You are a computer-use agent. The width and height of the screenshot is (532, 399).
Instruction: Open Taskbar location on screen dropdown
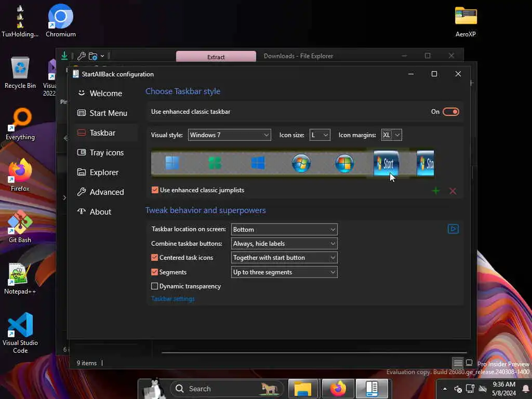tap(284, 229)
